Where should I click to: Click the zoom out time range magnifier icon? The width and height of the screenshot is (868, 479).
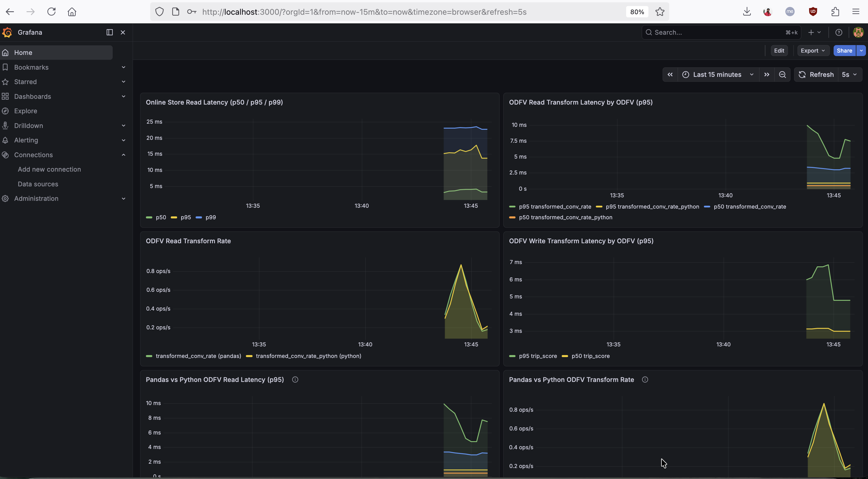click(783, 75)
